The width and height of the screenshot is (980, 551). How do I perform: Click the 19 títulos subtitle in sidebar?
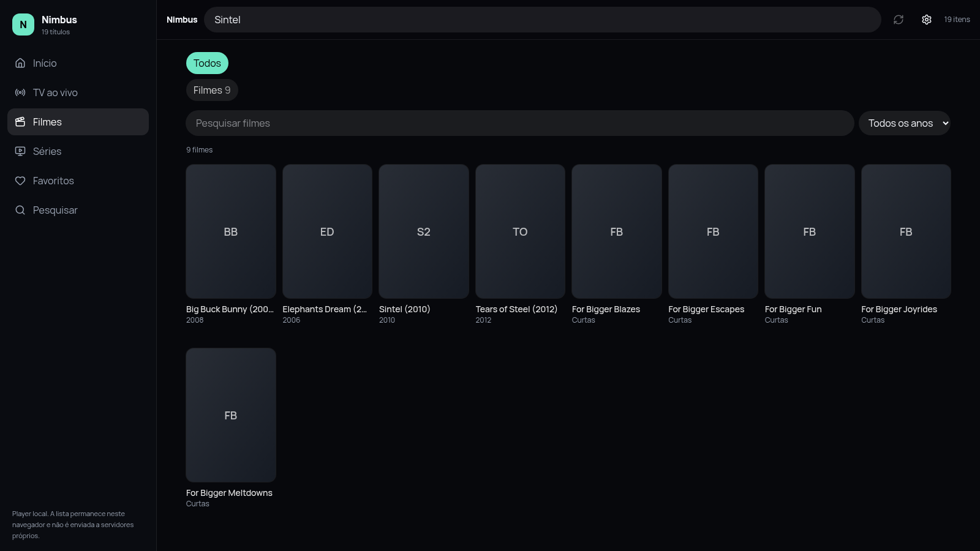click(x=56, y=32)
